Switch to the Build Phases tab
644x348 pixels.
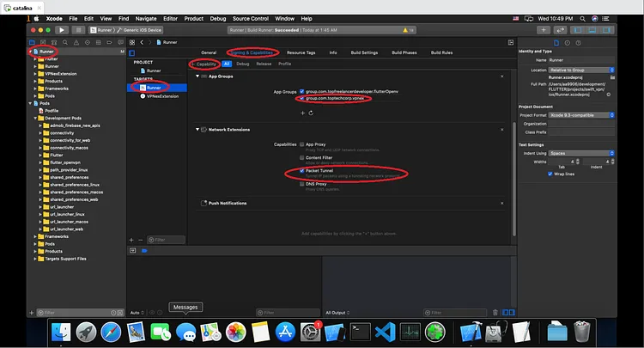pyautogui.click(x=404, y=52)
